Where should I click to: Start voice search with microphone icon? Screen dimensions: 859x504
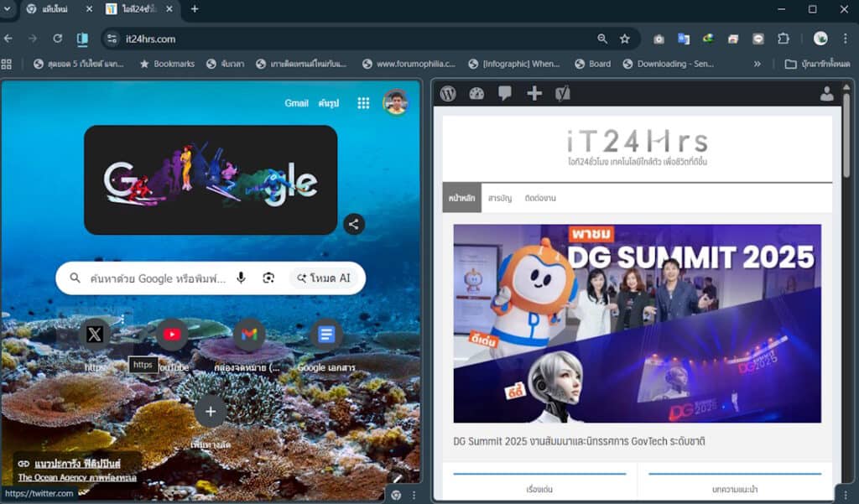point(241,278)
